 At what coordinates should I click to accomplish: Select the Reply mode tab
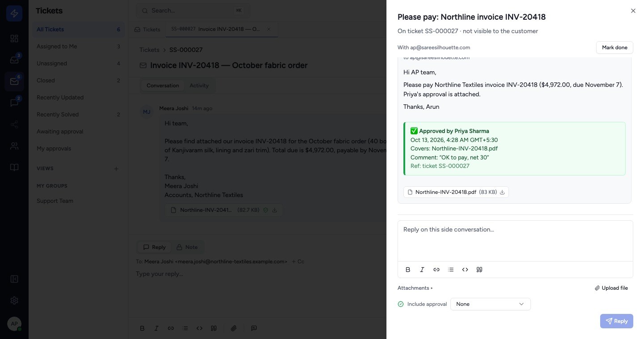(154, 247)
